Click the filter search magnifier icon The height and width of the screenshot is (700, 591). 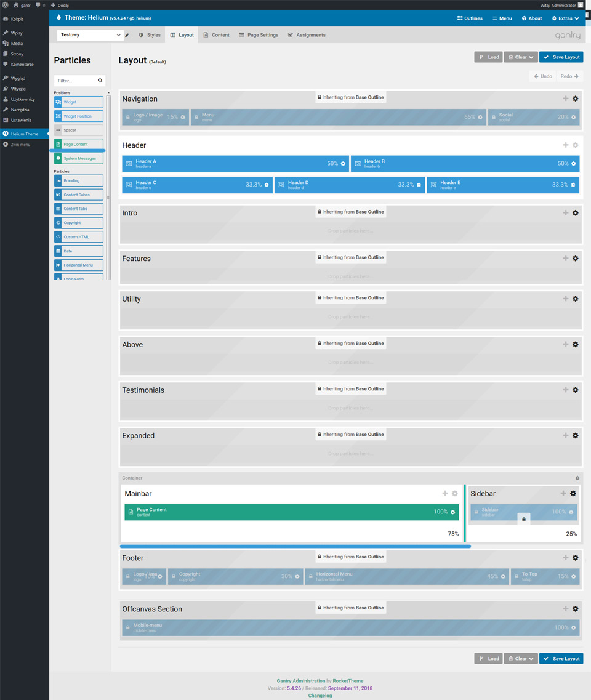100,81
